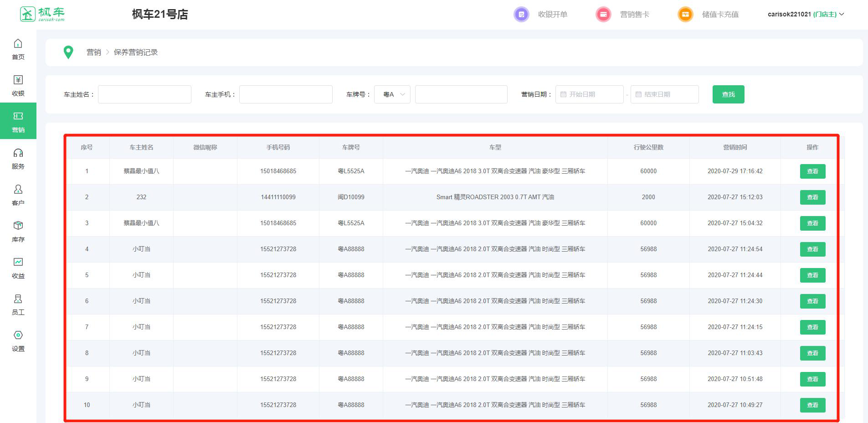Click the 枫车 carisok logo
868x423 pixels.
coord(42,14)
